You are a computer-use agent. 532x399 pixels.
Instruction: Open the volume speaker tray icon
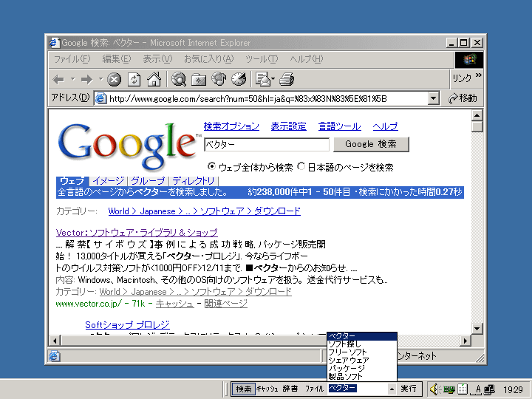[435, 389]
